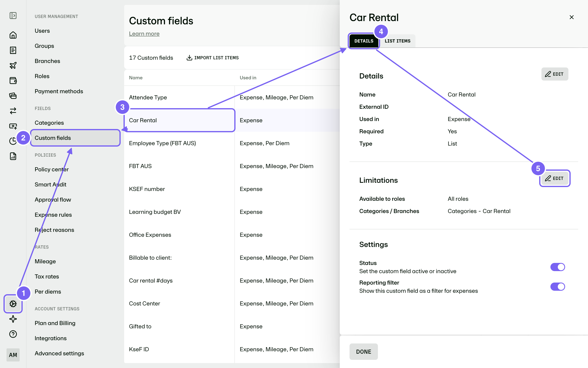
Task: Click the Done button
Action: click(x=363, y=352)
